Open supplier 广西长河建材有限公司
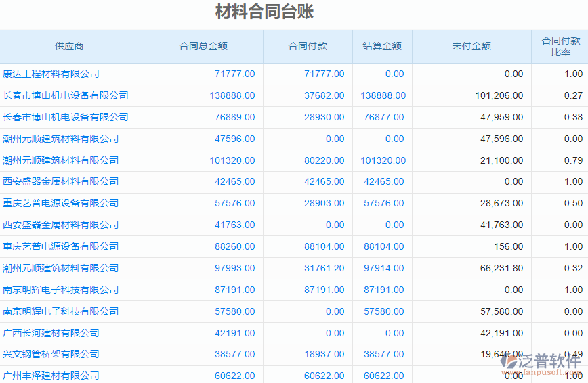The width and height of the screenshot is (588, 383). [x=51, y=333]
